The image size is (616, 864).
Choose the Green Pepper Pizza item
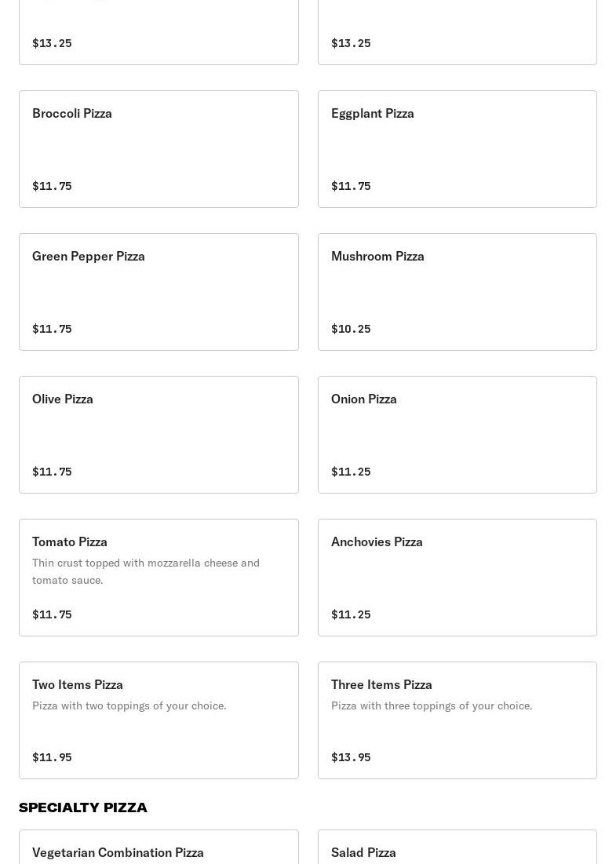[159, 292]
